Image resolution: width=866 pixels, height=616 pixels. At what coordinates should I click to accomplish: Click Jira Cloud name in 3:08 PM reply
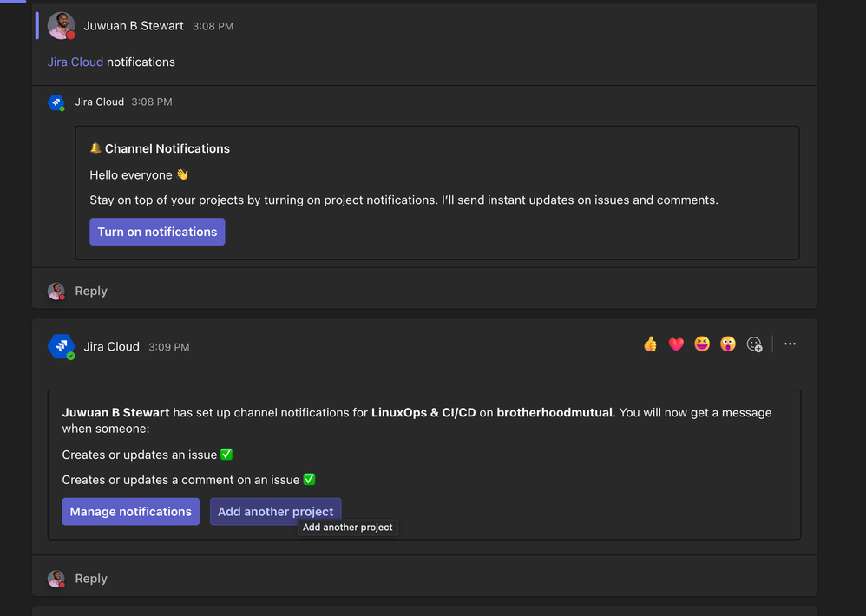pos(100,102)
